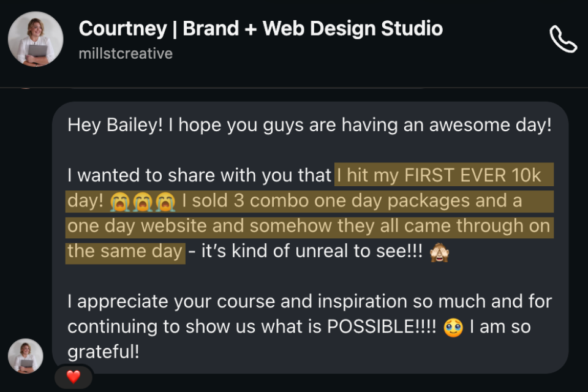This screenshot has width=588, height=392.
Task: Select the see-no-evil monkey emoji
Action: 440,252
